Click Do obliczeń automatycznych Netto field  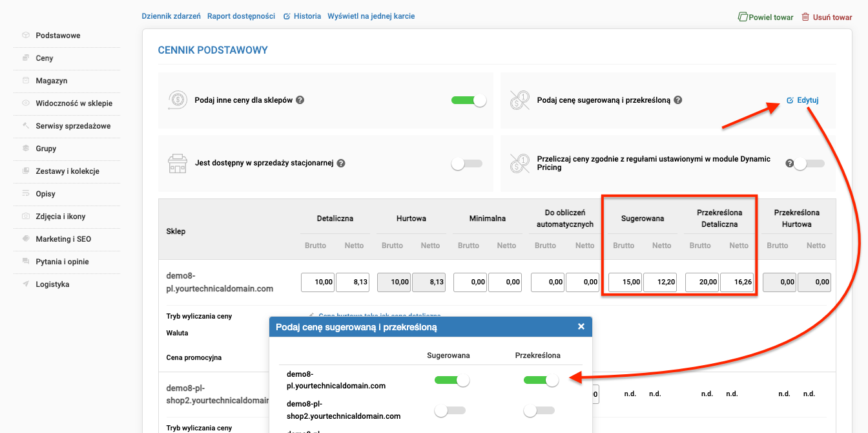pyautogui.click(x=583, y=282)
